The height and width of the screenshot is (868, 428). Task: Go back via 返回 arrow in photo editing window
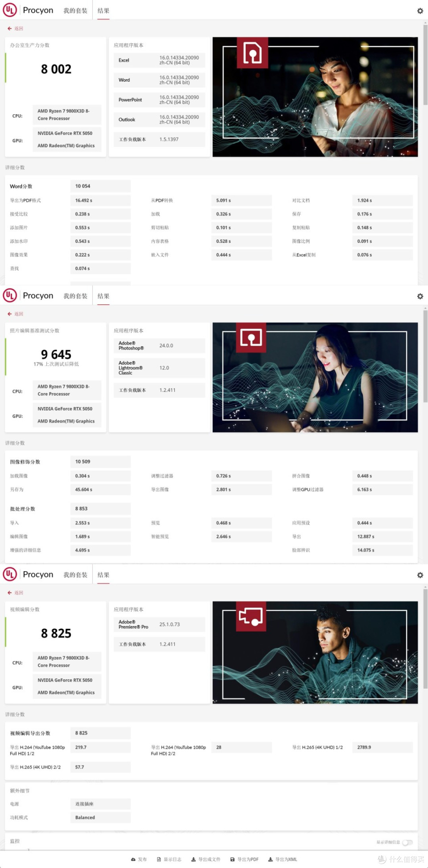click(x=15, y=314)
